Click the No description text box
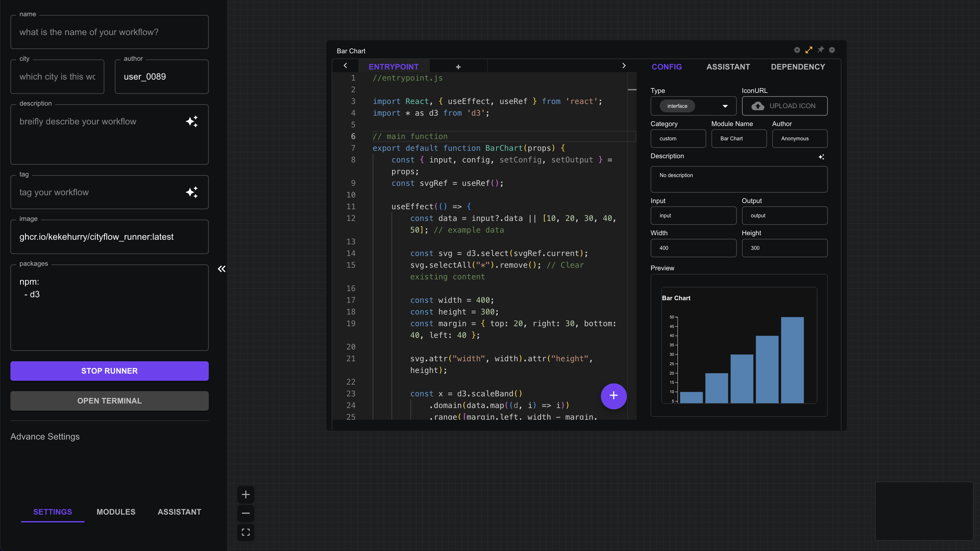Viewport: 980px width, 551px height. click(x=739, y=179)
